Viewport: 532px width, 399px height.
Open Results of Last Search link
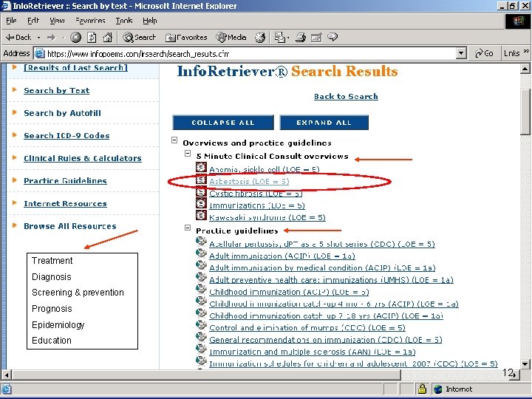click(x=75, y=67)
